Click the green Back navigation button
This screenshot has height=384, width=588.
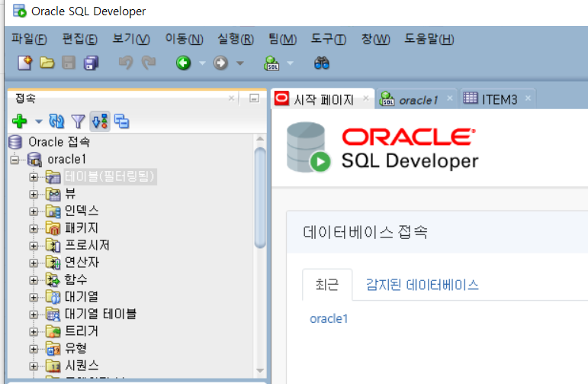point(183,63)
